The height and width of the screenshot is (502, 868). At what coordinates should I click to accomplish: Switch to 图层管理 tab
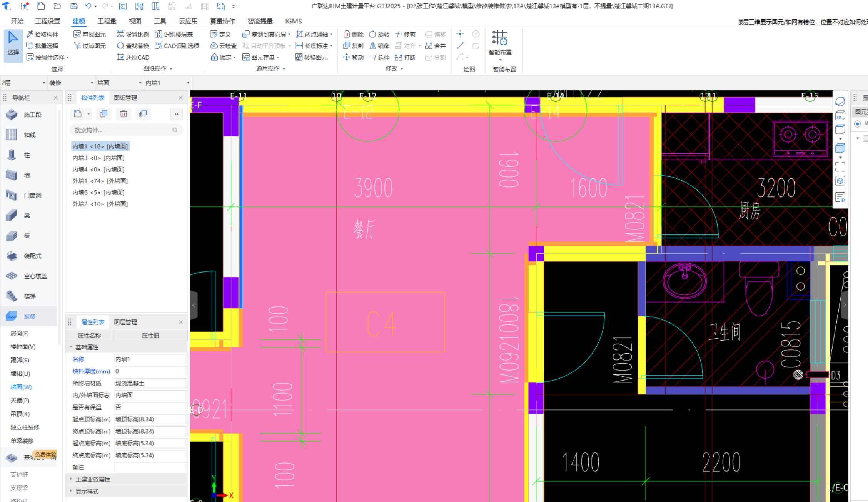[x=125, y=322]
